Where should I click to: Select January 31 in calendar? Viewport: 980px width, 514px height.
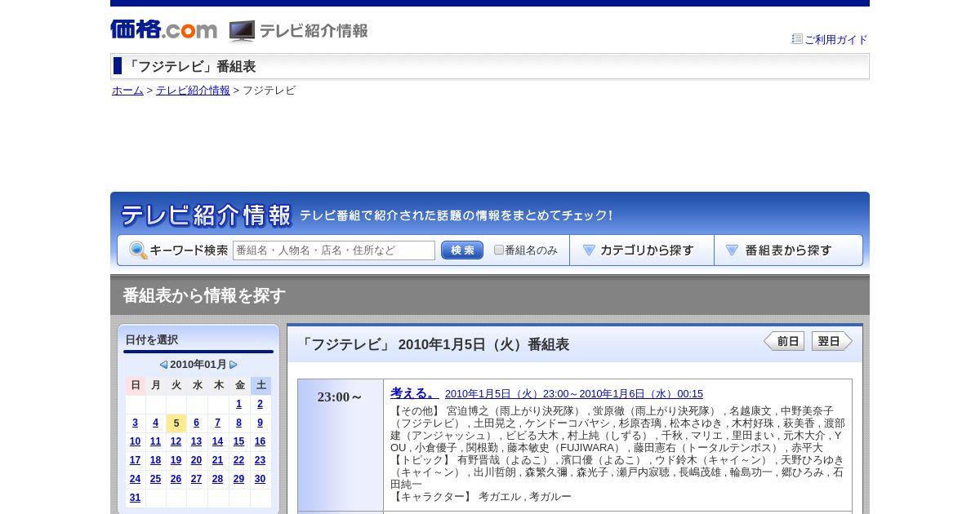(x=136, y=498)
